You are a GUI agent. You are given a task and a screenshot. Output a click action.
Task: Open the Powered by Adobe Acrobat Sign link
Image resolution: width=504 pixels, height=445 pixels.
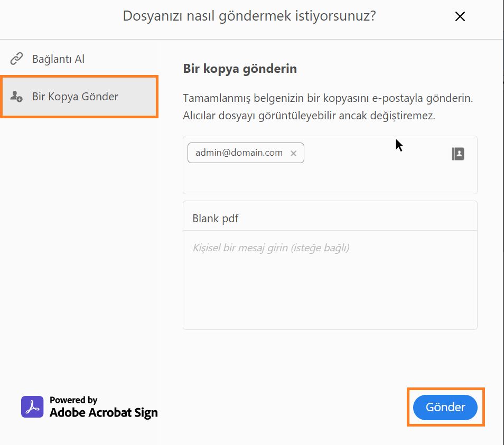point(89,406)
